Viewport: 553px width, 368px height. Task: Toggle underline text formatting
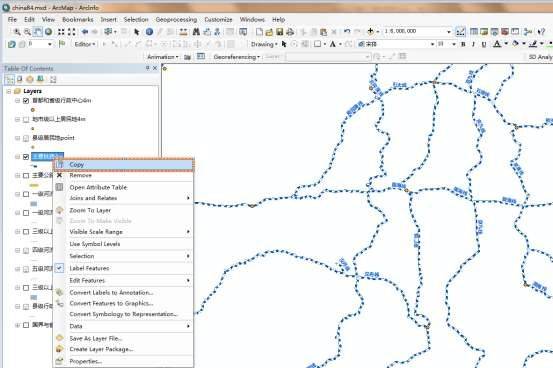tap(484, 44)
